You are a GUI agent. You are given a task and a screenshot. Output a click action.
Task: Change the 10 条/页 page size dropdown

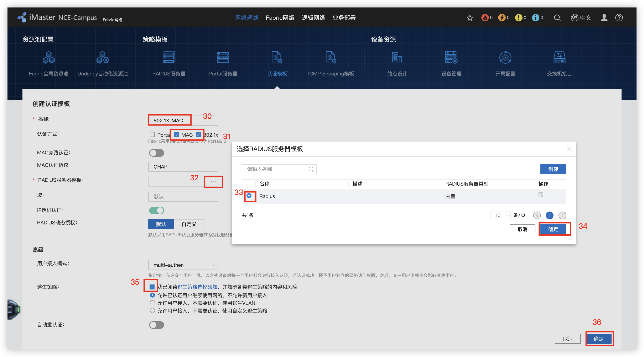click(x=500, y=215)
